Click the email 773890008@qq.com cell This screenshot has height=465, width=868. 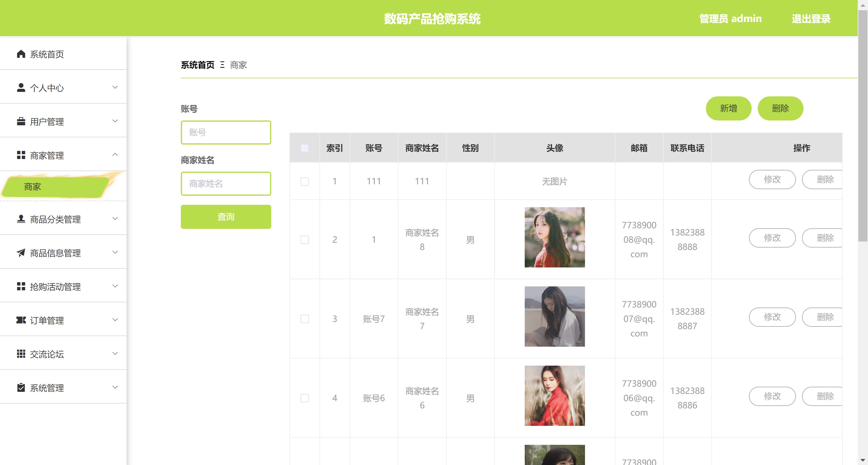coord(639,239)
